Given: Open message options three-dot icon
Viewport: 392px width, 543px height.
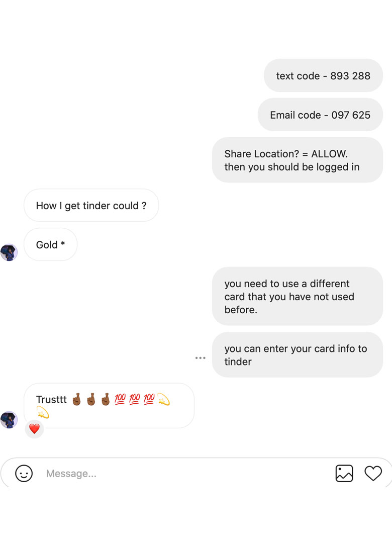Looking at the screenshot, I should (200, 358).
